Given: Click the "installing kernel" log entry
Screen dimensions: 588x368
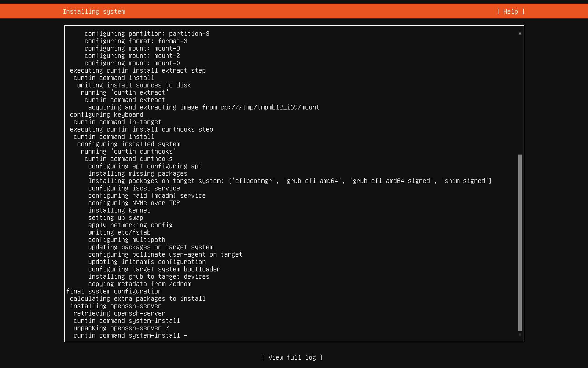Looking at the screenshot, I should 119,210.
